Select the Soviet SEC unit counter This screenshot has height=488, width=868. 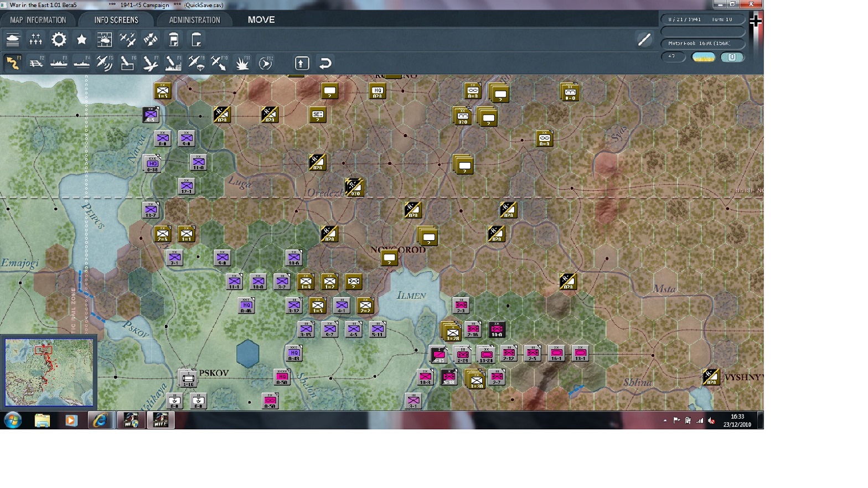coord(318,115)
